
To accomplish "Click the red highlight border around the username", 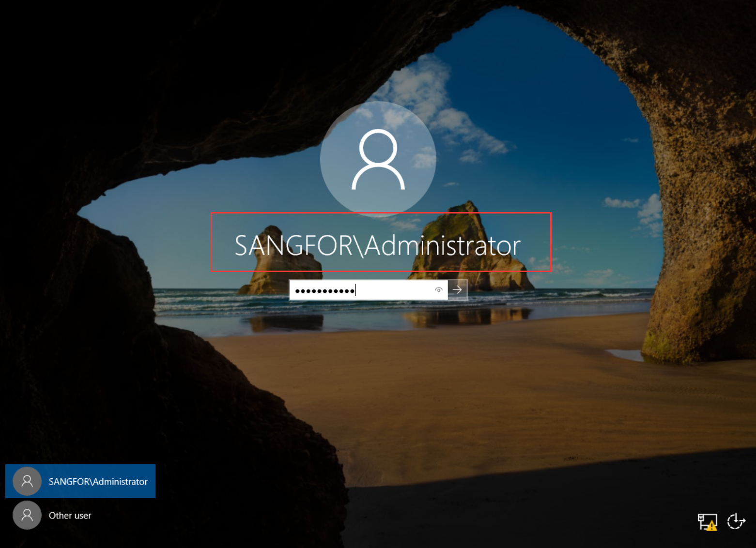I will pyautogui.click(x=381, y=213).
